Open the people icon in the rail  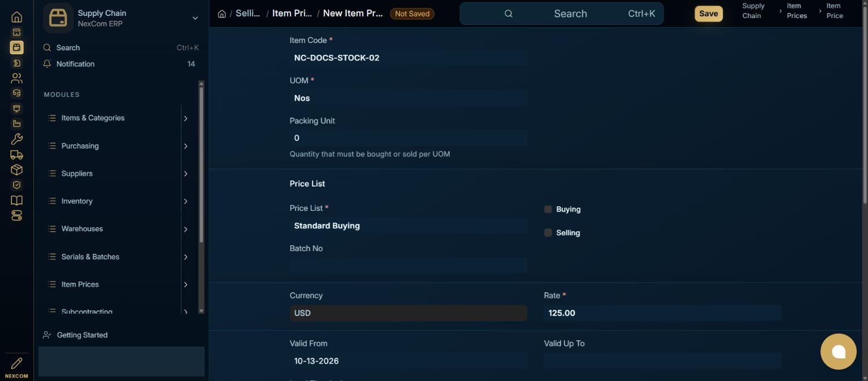click(x=16, y=78)
